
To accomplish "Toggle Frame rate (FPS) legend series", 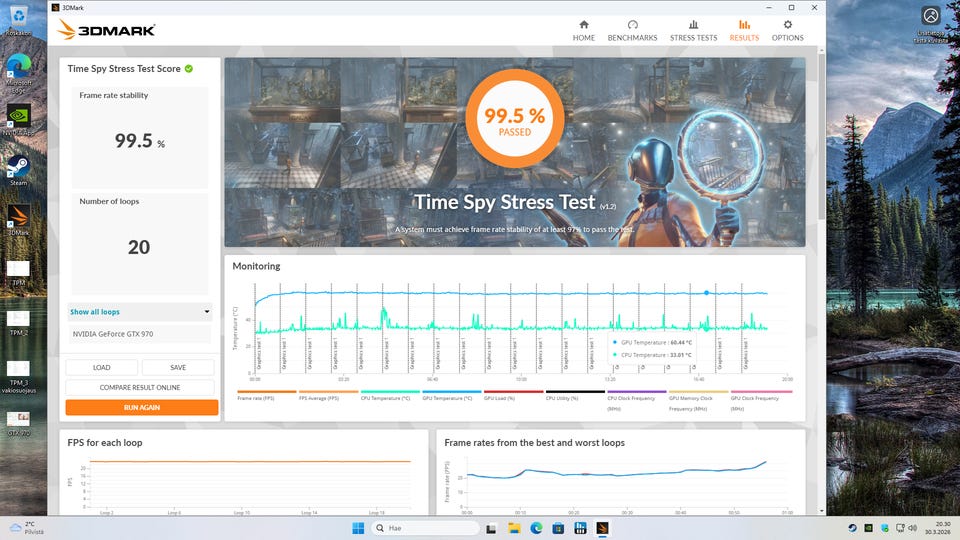I will click(x=266, y=396).
